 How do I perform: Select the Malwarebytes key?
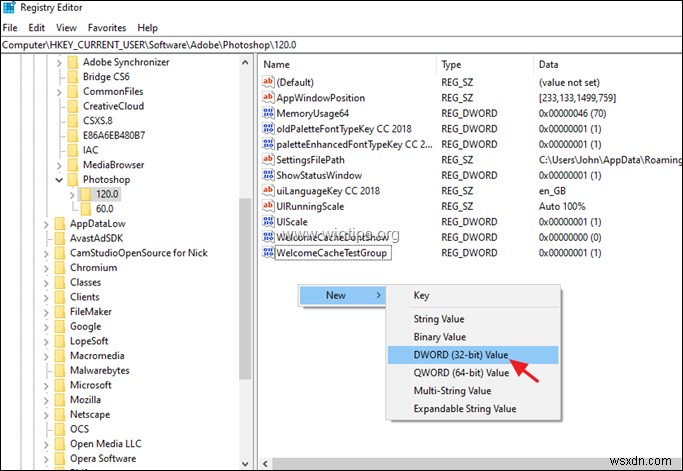[100, 371]
